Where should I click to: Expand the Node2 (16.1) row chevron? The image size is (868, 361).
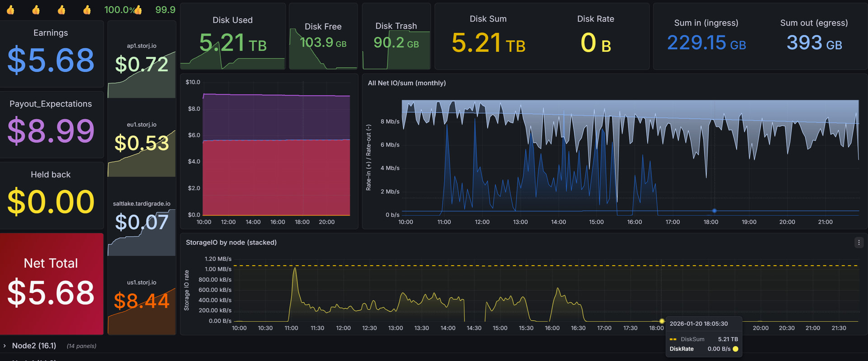5,346
